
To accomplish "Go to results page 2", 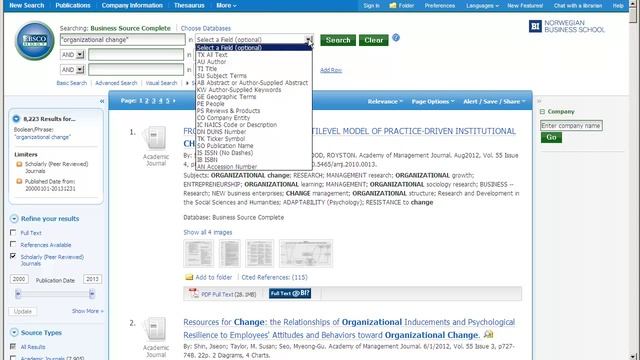I will click(147, 100).
